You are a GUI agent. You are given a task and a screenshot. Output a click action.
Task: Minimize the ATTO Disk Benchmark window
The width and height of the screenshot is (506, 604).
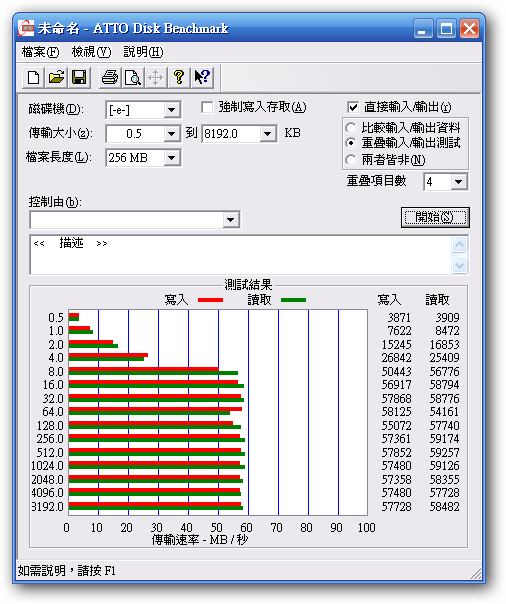point(422,29)
